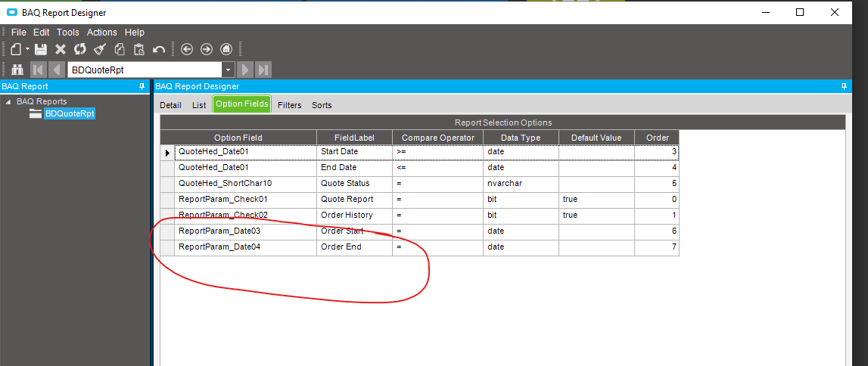Pin the BAQ Report Designer panel
The height and width of the screenshot is (366, 868).
pyautogui.click(x=844, y=87)
